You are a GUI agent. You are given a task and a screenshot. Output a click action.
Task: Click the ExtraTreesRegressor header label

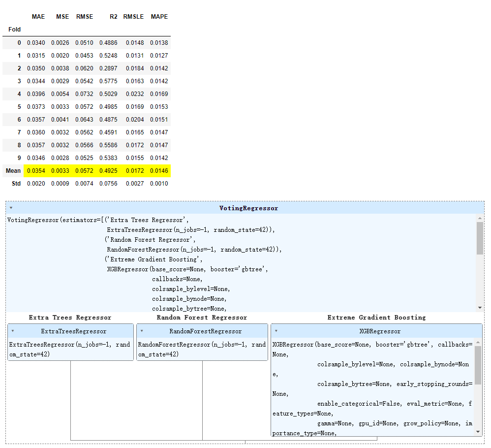click(74, 331)
